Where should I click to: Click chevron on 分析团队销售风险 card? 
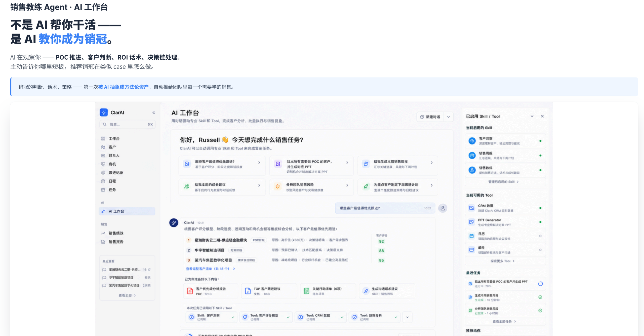pos(347,185)
